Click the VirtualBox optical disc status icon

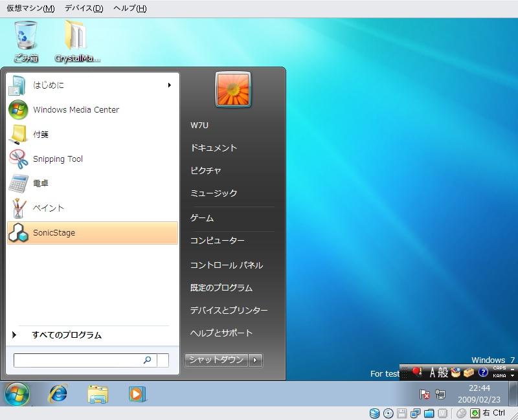pyautogui.click(x=388, y=413)
